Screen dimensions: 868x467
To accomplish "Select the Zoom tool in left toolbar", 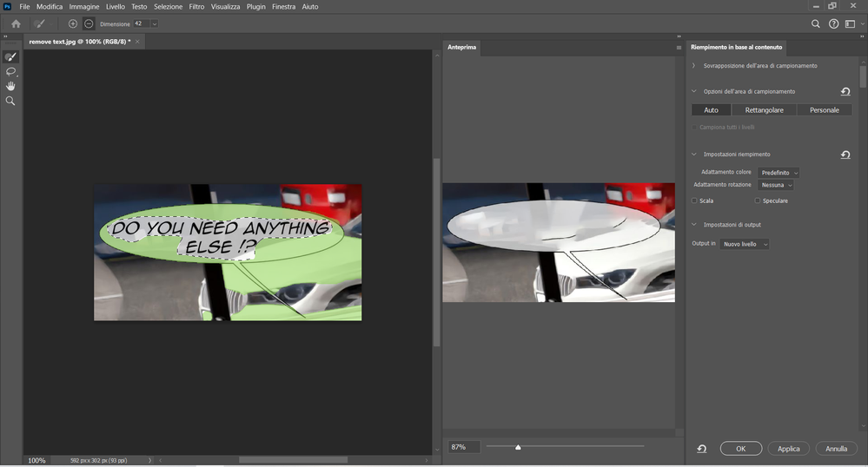I will click(x=10, y=101).
